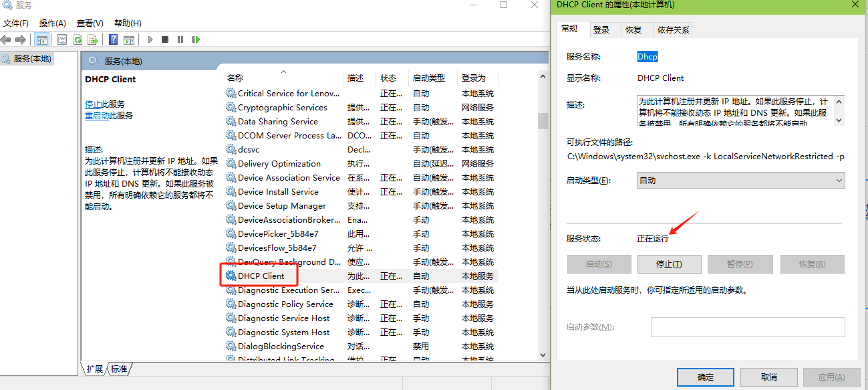Viewport: 868px width, 390px height.
Task: Click the Properties toolbar icon
Action: coord(62,40)
